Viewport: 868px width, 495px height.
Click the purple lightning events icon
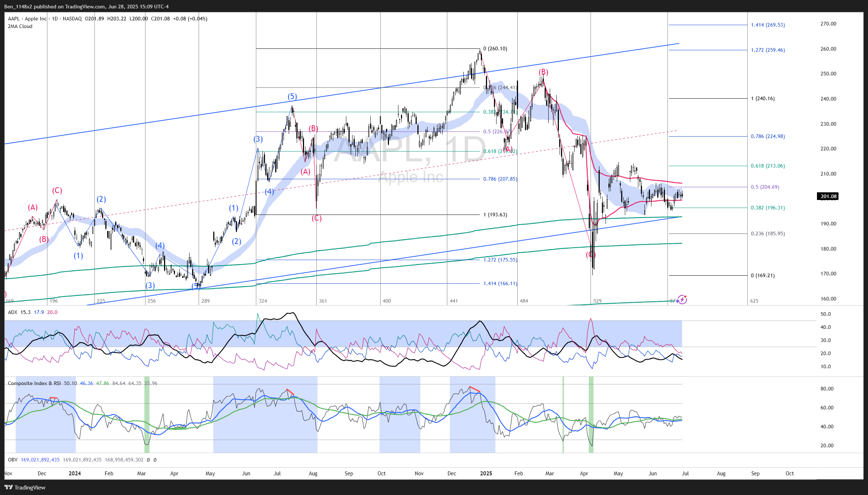click(682, 300)
